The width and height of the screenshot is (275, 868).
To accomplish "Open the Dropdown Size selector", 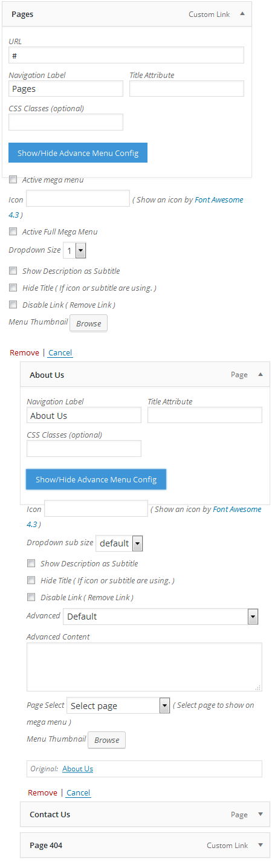I will (75, 250).
